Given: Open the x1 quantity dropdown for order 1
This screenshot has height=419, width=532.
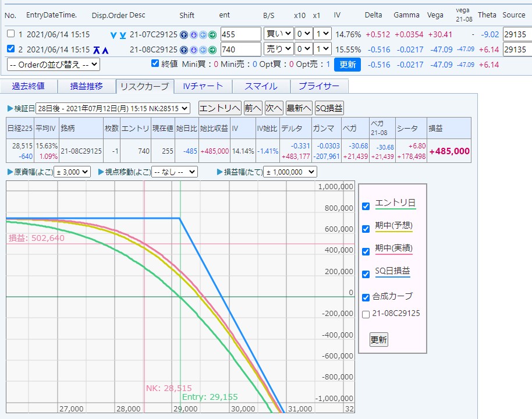Looking at the screenshot, I should pos(322,34).
